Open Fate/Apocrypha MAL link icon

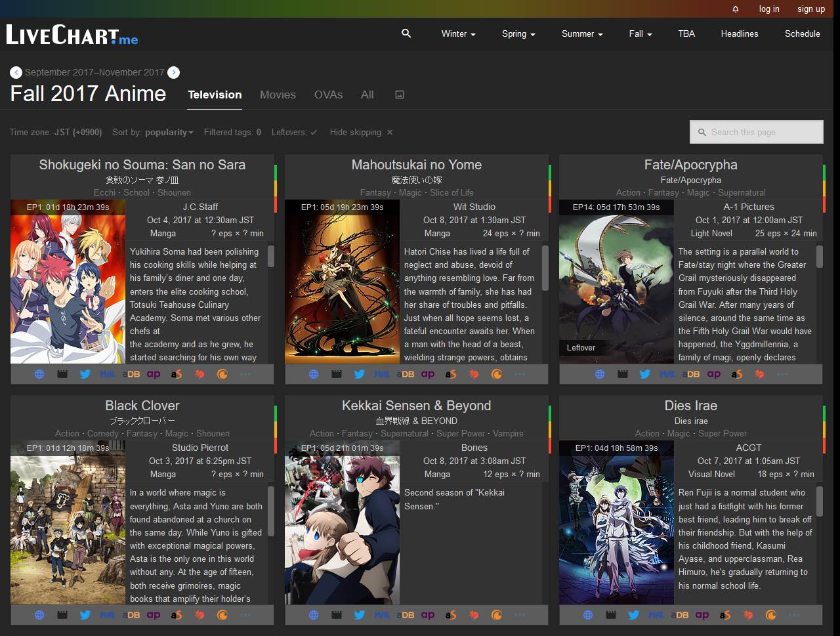[x=668, y=374]
